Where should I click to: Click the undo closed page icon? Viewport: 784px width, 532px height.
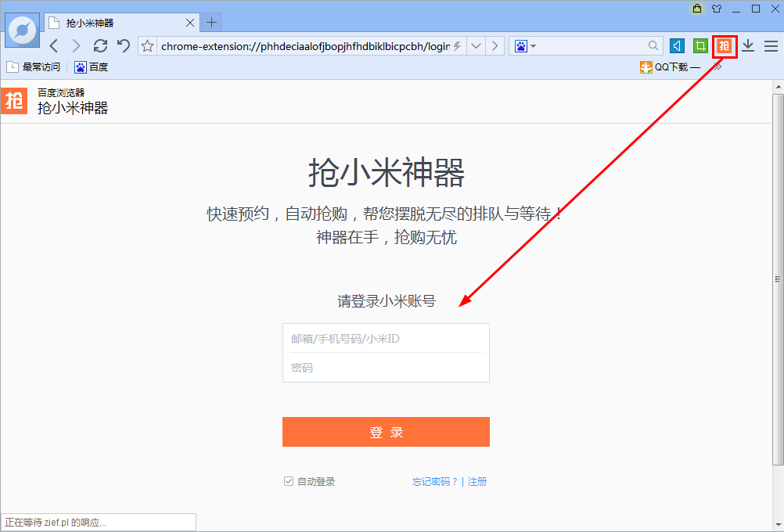pyautogui.click(x=123, y=45)
